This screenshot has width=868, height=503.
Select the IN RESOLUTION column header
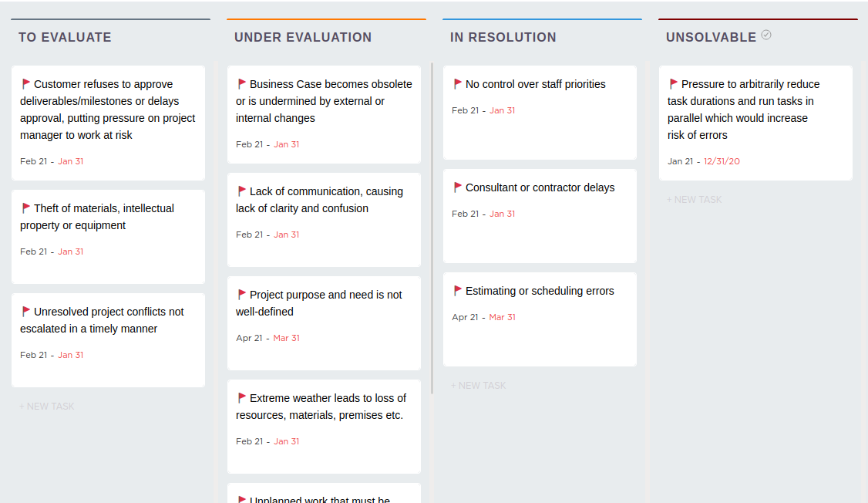tap(503, 37)
